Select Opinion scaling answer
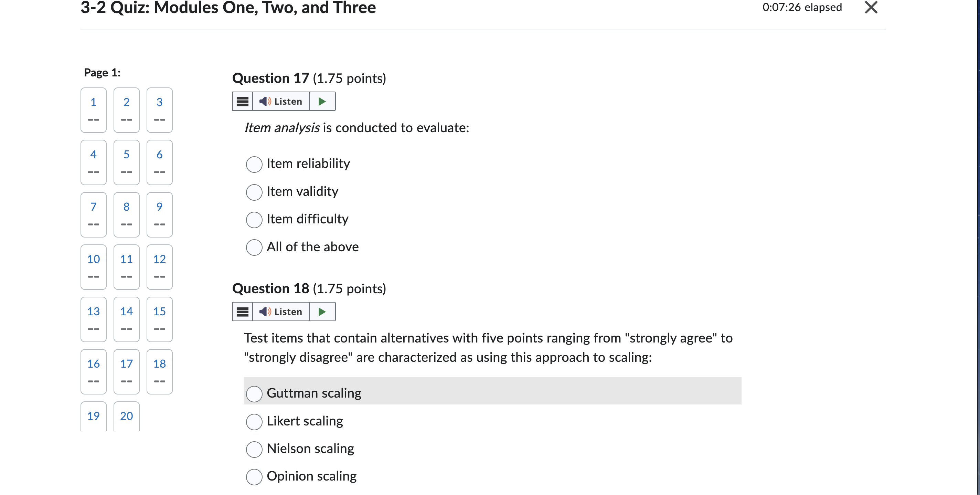 pyautogui.click(x=254, y=477)
